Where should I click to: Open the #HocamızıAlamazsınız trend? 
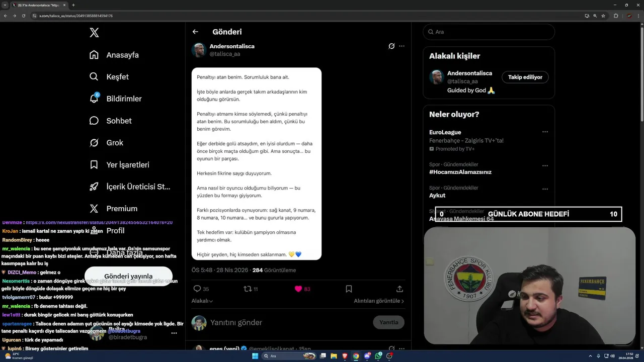click(460, 172)
